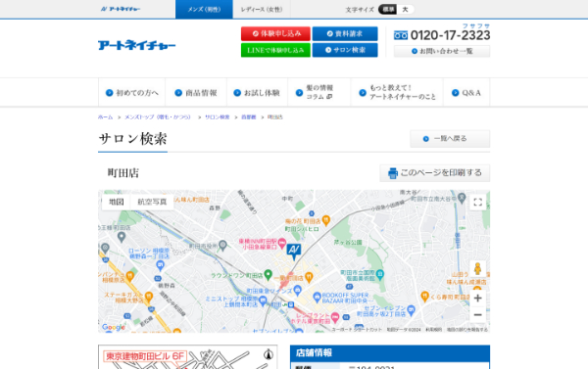Click 資料請求 button

click(345, 33)
